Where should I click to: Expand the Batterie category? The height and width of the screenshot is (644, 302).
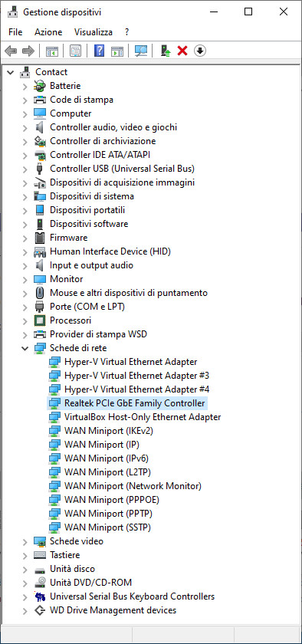coord(25,86)
